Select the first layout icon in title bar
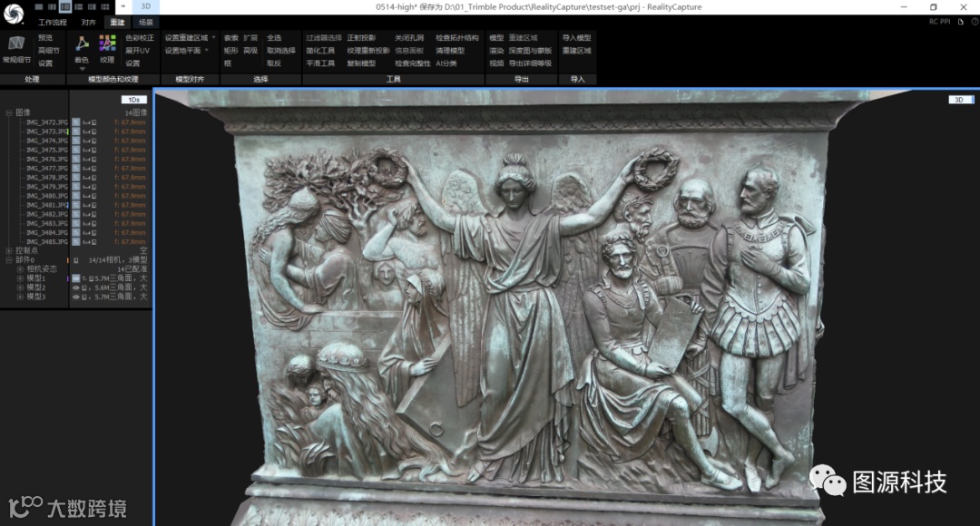Image resolution: width=980 pixels, height=526 pixels. click(x=39, y=7)
